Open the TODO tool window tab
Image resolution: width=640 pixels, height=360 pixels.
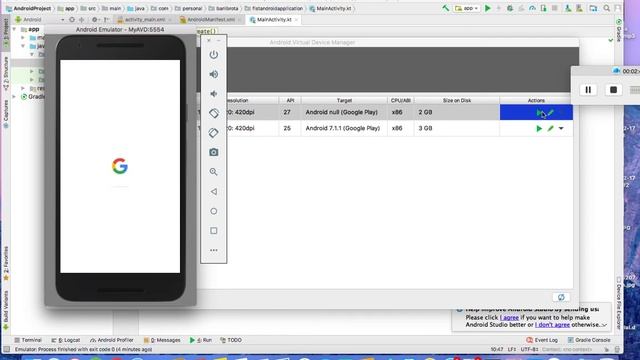(x=231, y=340)
